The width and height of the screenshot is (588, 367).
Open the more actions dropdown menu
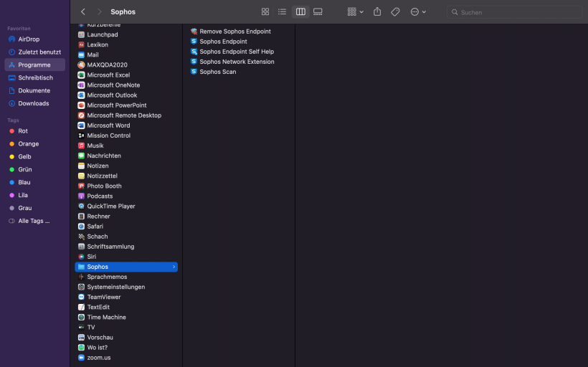tap(418, 12)
